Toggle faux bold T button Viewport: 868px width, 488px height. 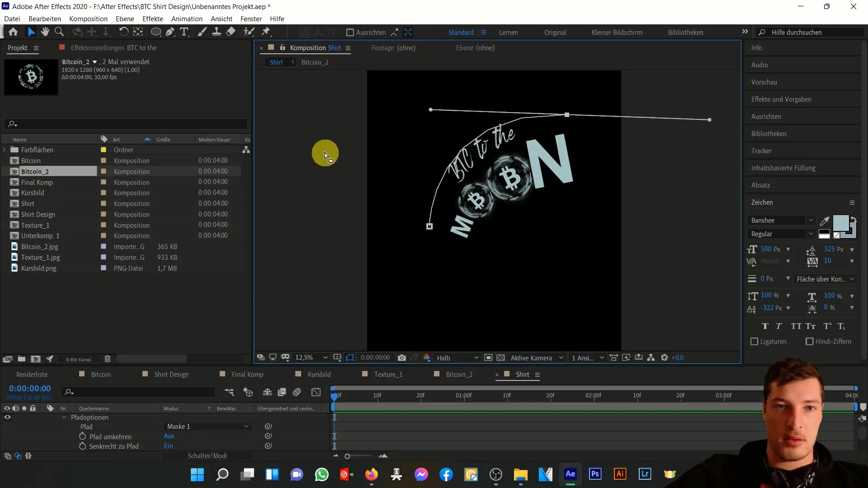click(765, 326)
